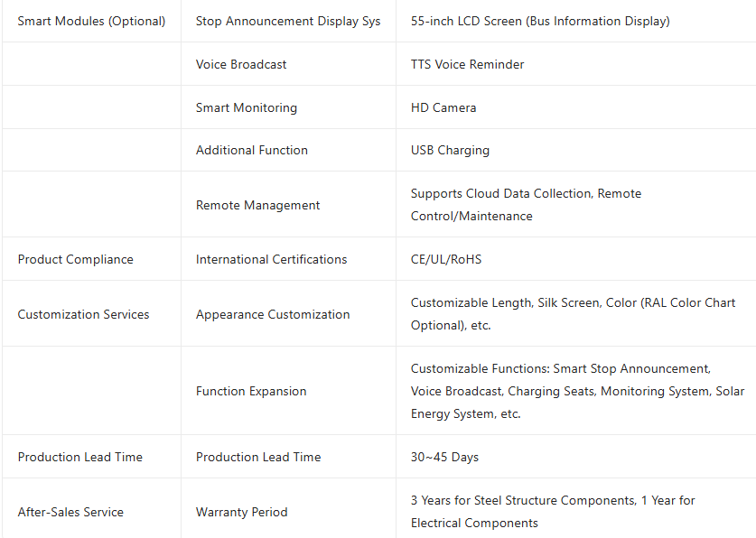Image resolution: width=756 pixels, height=538 pixels.
Task: Click the Smart Monitoring cell
Action: pyautogui.click(x=246, y=107)
